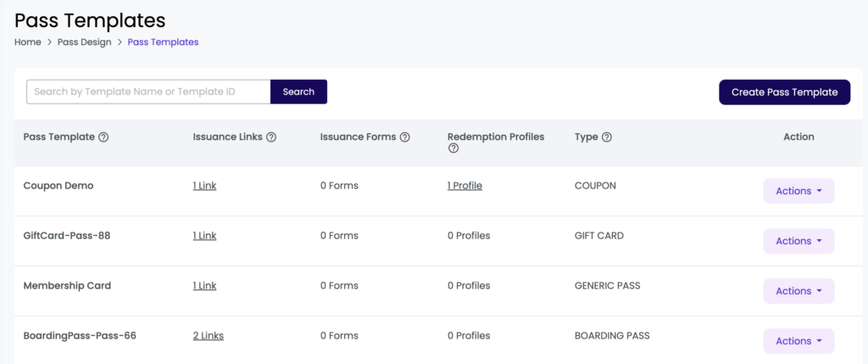This screenshot has height=364, width=868.
Task: Click the GIFT CARD type cell
Action: pos(599,236)
